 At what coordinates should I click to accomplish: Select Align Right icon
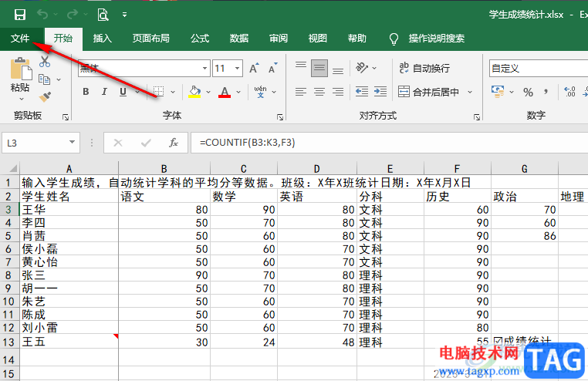coord(338,92)
